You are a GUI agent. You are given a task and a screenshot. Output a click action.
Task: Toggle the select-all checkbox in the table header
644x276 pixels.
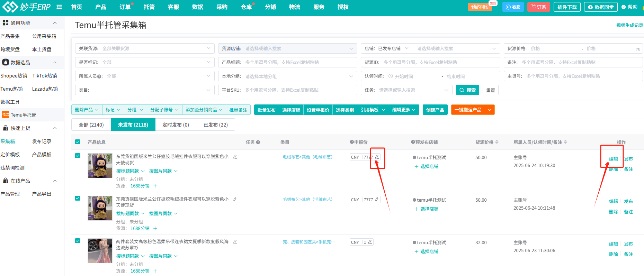[x=78, y=142]
